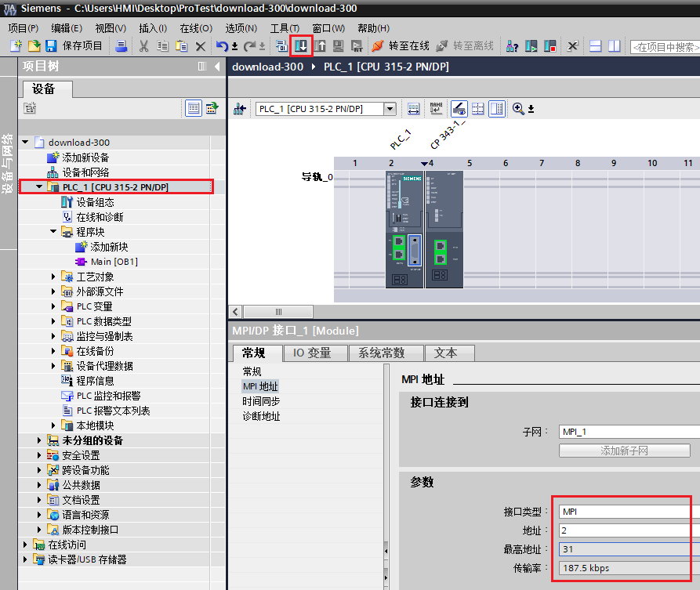Click the floppy disk save project icon
The height and width of the screenshot is (590, 700).
(x=51, y=45)
